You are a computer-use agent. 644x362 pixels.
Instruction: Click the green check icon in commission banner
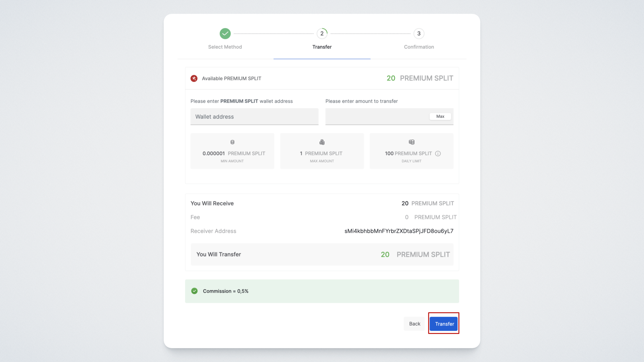(x=194, y=291)
